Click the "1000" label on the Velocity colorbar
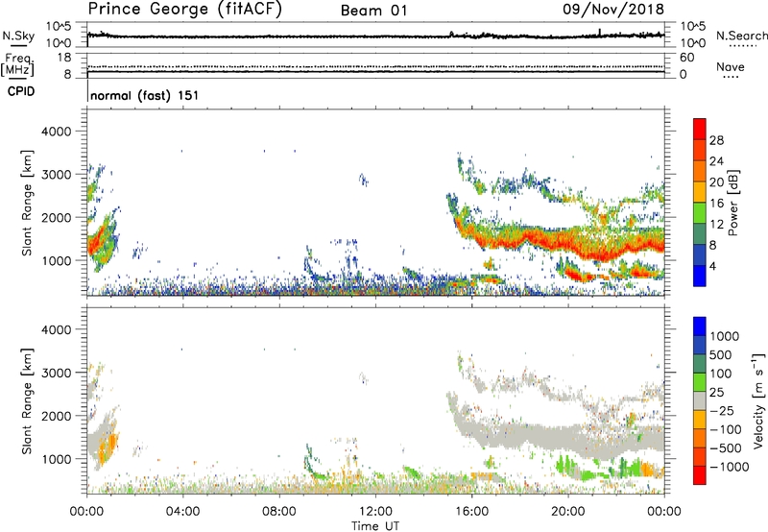The height and width of the screenshot is (532, 768). pos(725,336)
